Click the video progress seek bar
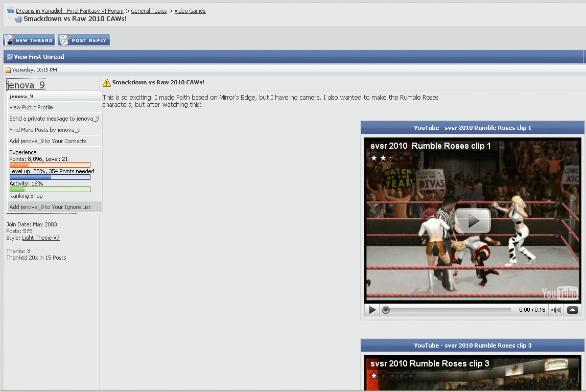 click(x=447, y=310)
